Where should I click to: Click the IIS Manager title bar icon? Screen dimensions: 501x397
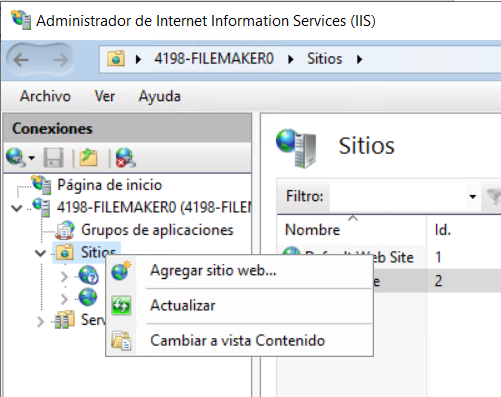(21, 20)
